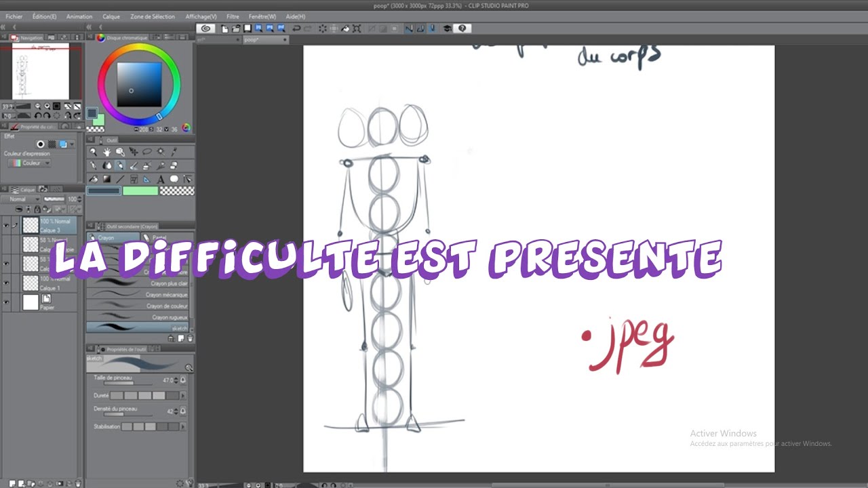Viewport: 868px width, 488px height.
Task: Select the Lasso selection tool
Action: 147,152
